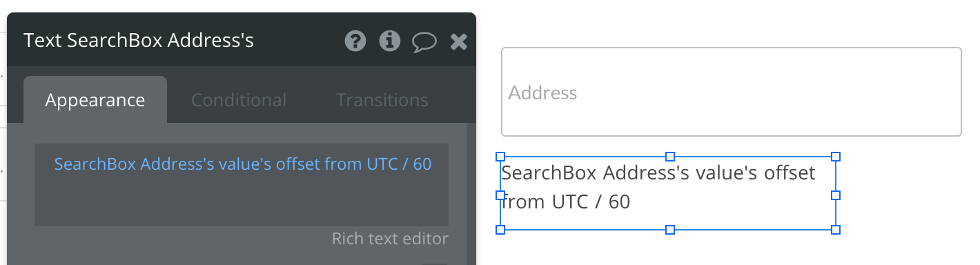Viewport: 980px width, 265px height.
Task: Click the blue dynamic expression offset from UTC / 60
Action: (x=243, y=164)
